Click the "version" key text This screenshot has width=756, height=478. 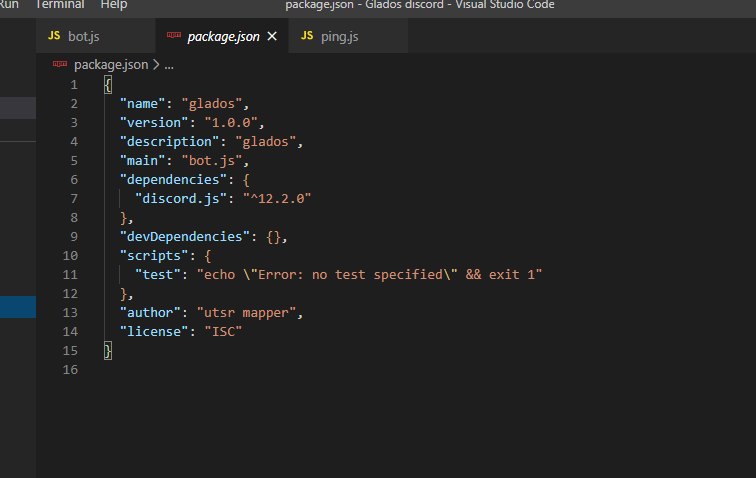click(x=154, y=123)
